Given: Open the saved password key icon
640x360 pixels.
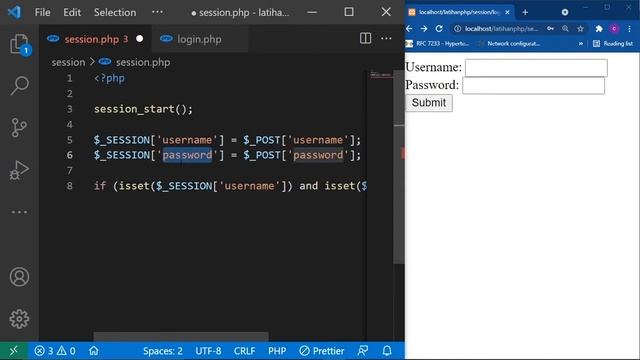Looking at the screenshot, I should [x=550, y=29].
